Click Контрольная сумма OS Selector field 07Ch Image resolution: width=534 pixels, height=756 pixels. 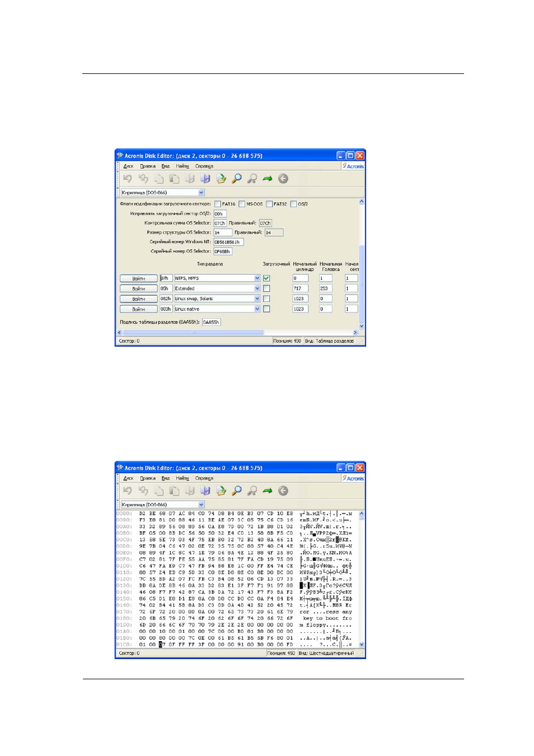[219, 223]
